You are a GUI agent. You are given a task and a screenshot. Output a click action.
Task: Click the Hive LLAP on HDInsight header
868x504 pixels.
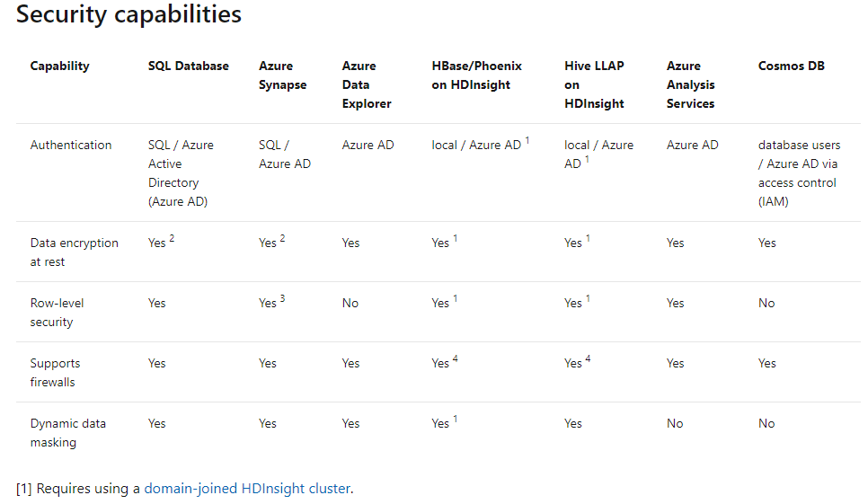coord(594,84)
